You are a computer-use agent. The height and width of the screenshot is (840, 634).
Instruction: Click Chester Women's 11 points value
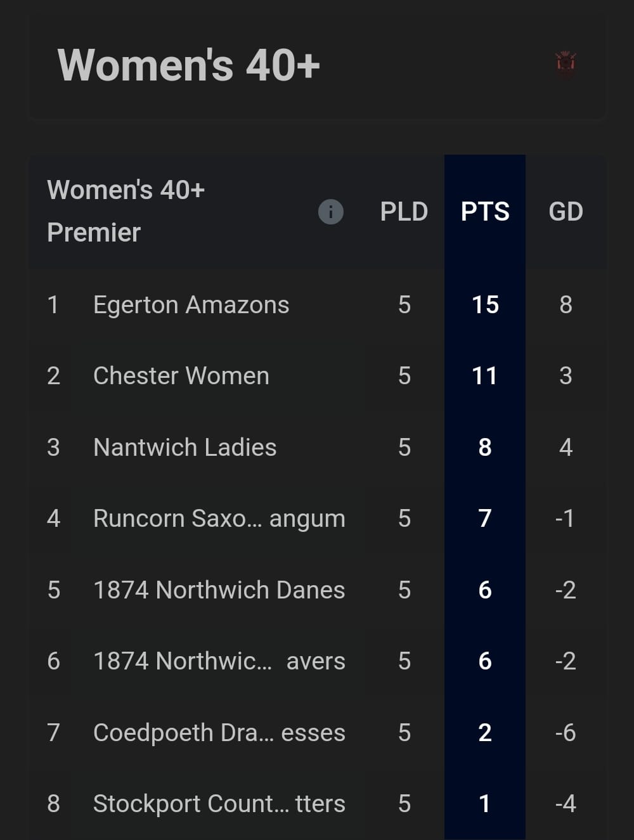point(485,376)
